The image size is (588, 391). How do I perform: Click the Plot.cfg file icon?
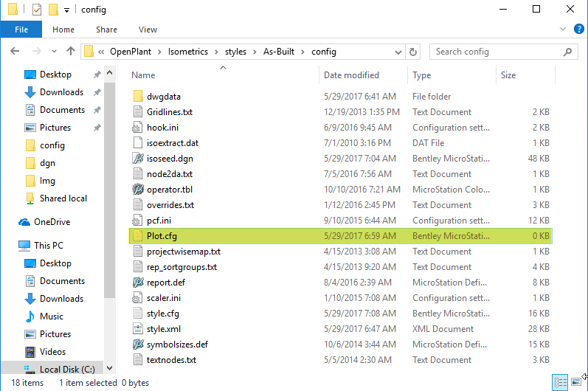(138, 236)
